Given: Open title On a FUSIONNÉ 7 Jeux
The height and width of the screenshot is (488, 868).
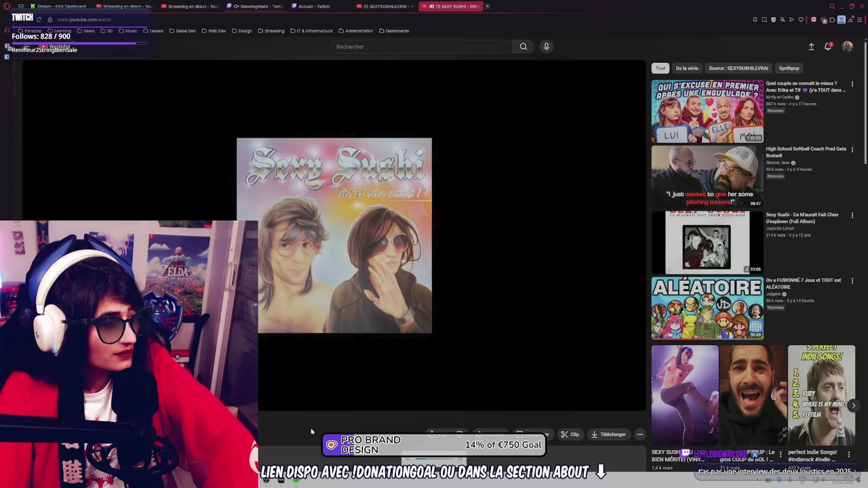Looking at the screenshot, I should click(804, 283).
